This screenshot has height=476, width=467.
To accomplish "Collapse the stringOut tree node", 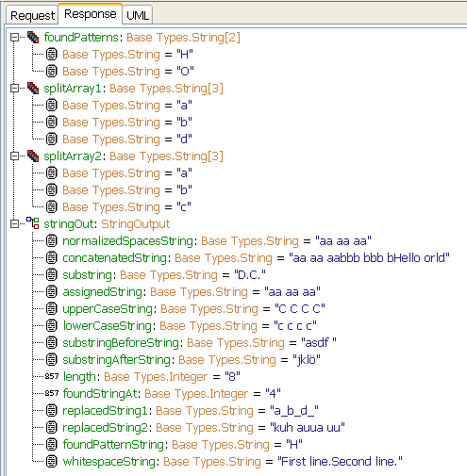I will point(14,224).
